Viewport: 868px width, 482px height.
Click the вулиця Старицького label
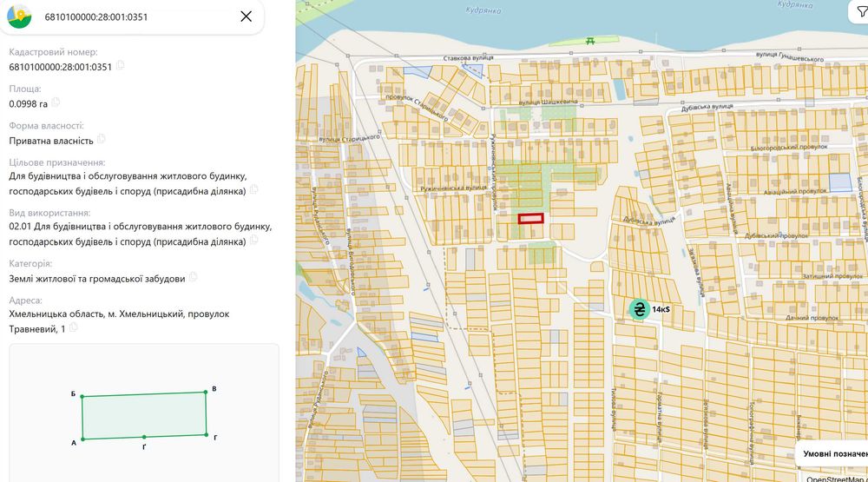[350, 138]
